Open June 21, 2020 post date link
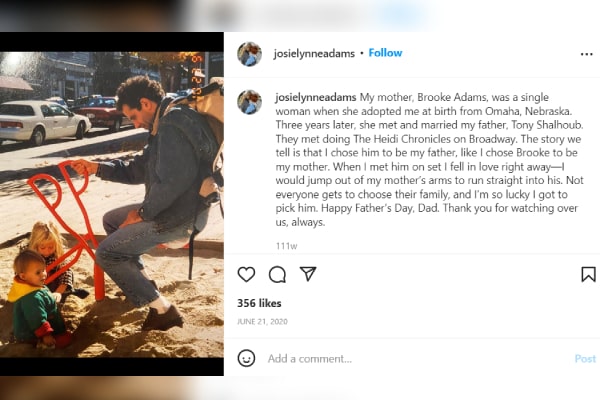The height and width of the screenshot is (400, 600). [x=262, y=322]
